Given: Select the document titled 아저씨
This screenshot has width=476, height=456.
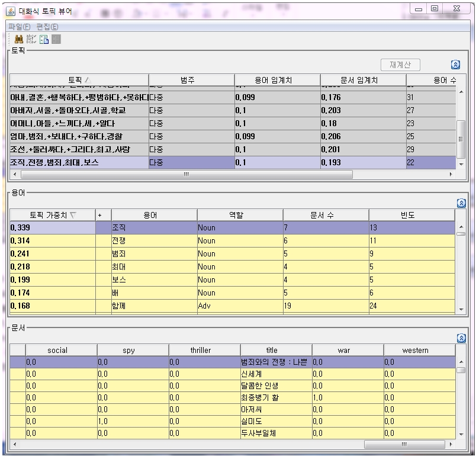Looking at the screenshot, I should (x=232, y=409).
